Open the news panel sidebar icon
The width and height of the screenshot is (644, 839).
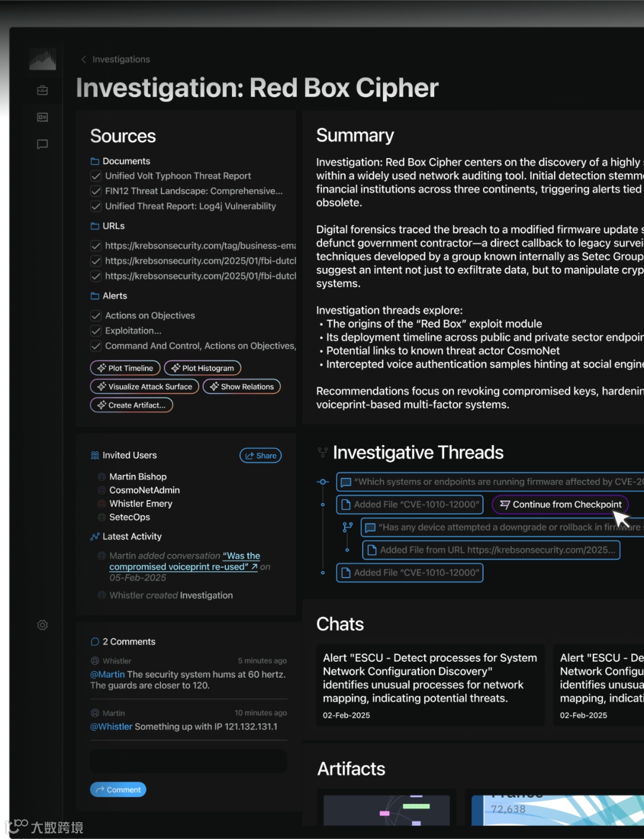click(x=42, y=118)
